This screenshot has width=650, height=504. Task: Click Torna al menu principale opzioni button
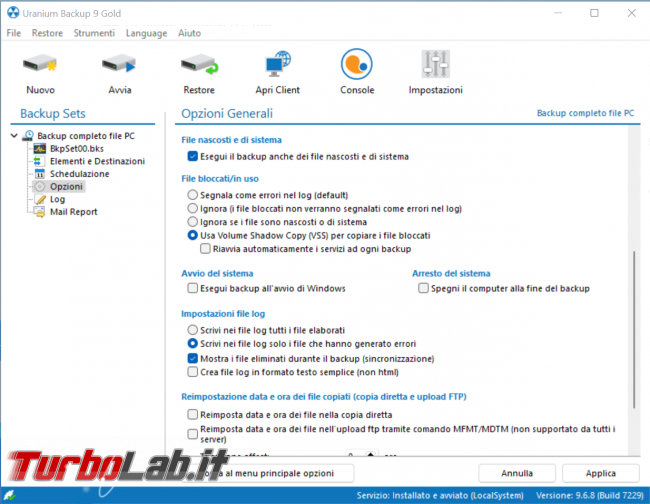point(268,473)
